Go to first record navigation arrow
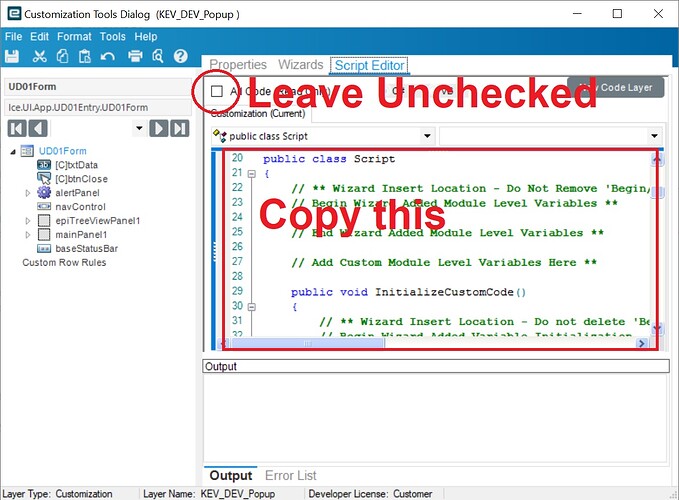 coord(17,129)
